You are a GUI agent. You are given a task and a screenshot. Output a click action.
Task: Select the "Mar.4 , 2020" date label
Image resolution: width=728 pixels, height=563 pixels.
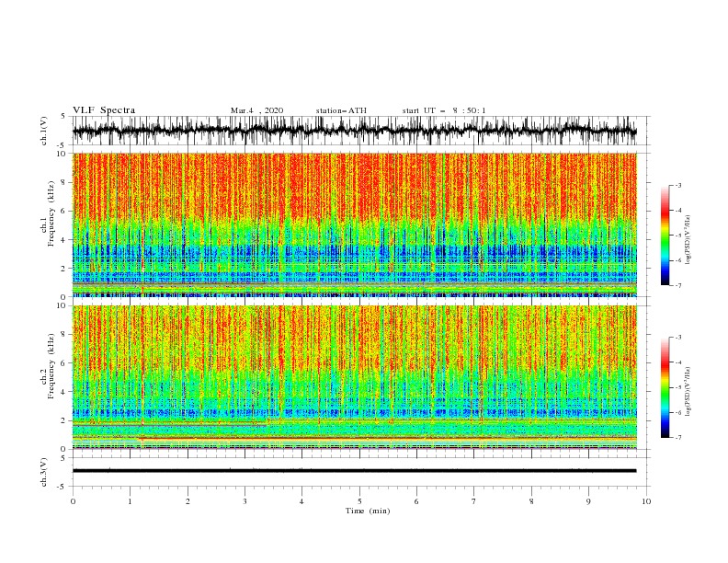pos(256,110)
